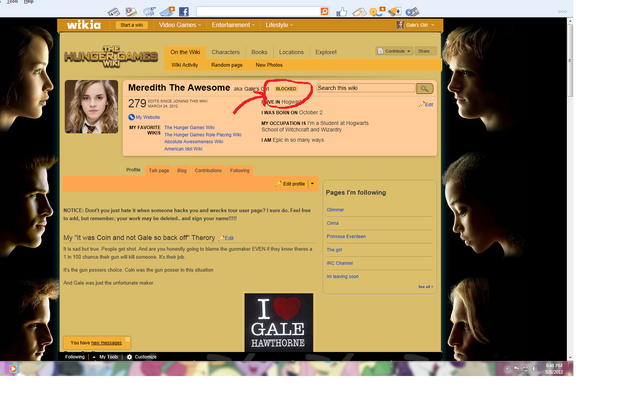Open the Explore! menu tab
640x400 pixels.
tap(326, 52)
